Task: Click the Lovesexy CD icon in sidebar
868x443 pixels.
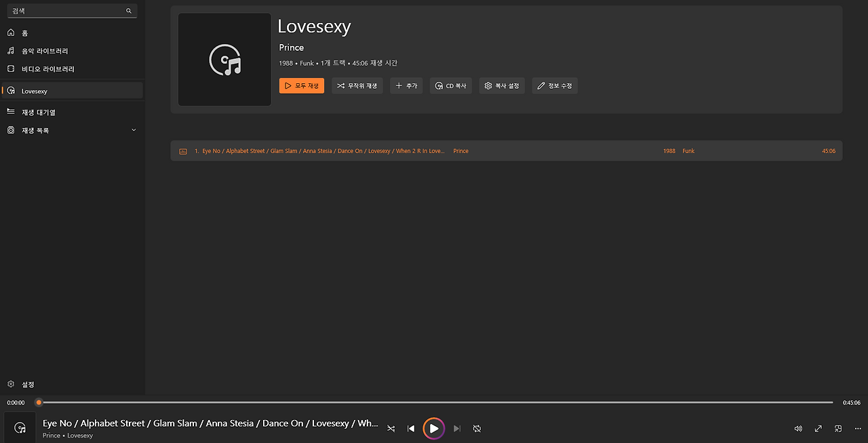Action: (x=11, y=91)
